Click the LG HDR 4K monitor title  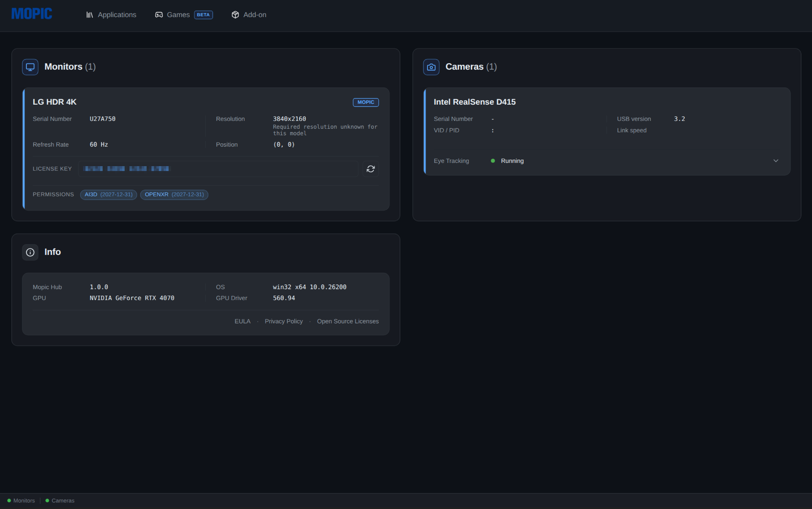[55, 102]
